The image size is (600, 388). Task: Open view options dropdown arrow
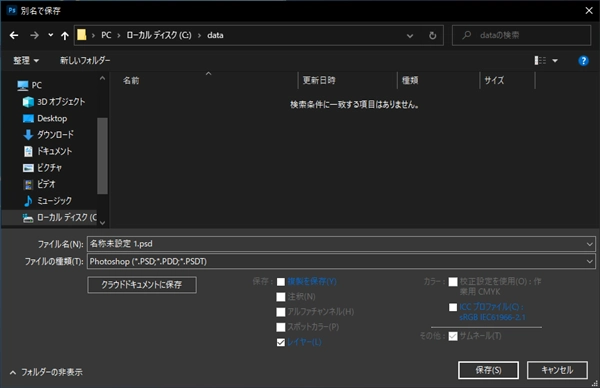tap(555, 60)
